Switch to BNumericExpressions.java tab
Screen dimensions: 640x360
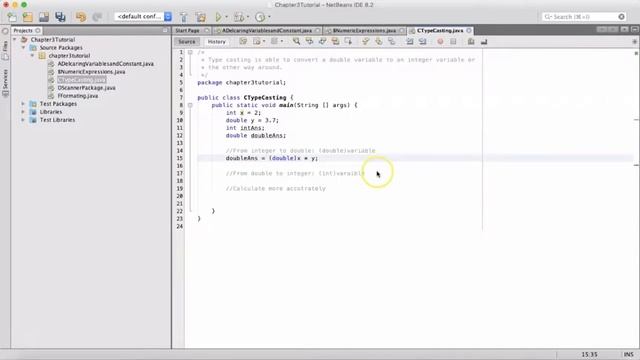[x=364, y=31]
